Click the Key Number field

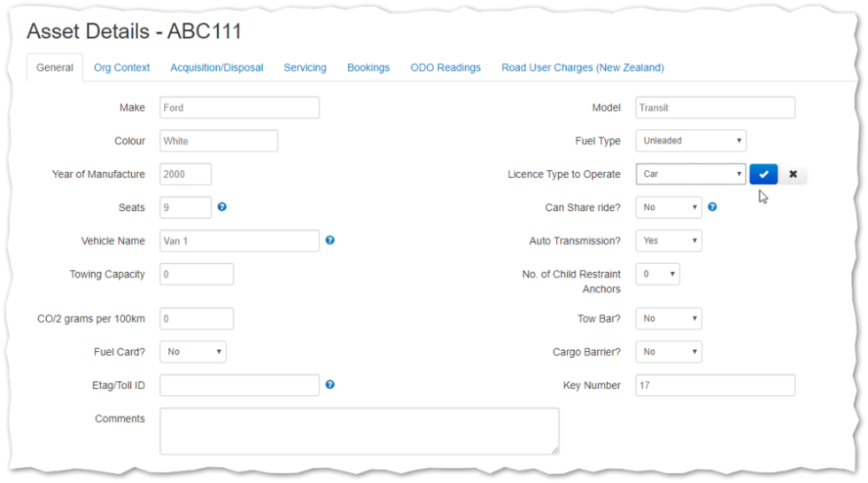716,385
